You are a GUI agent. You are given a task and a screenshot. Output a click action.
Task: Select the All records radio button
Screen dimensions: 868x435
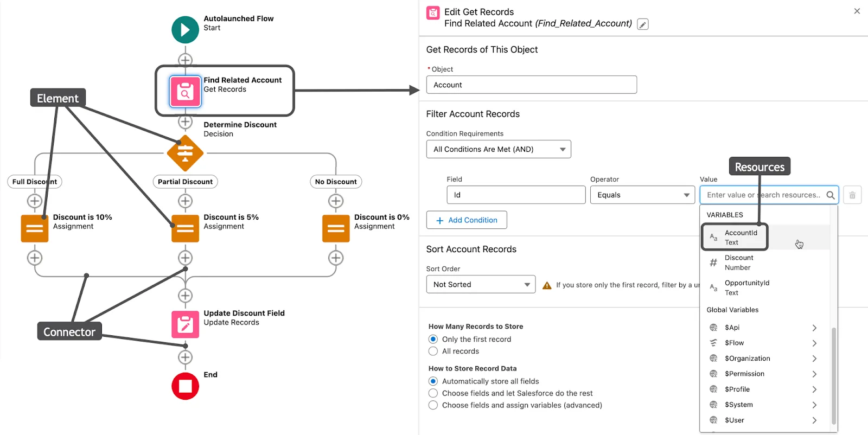[433, 351]
